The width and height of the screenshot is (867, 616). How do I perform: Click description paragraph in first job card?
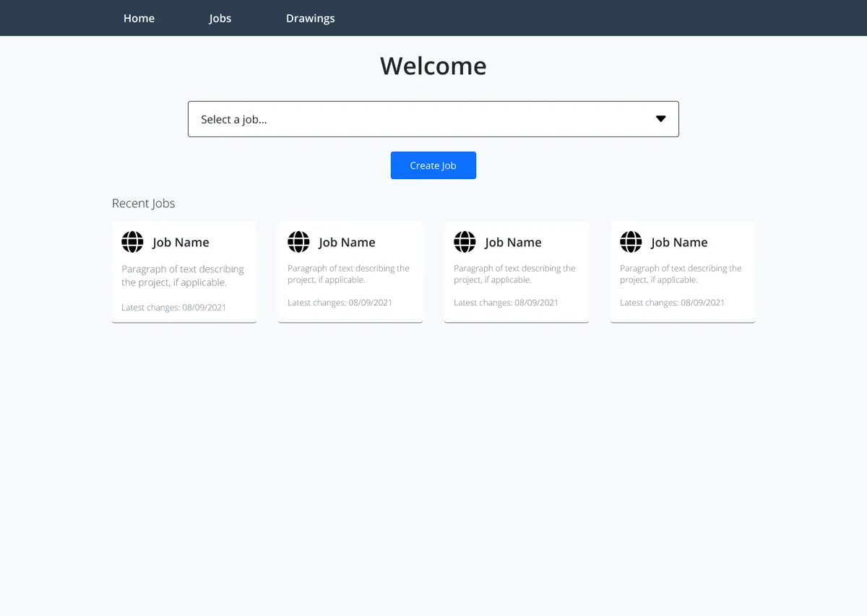[x=183, y=276]
